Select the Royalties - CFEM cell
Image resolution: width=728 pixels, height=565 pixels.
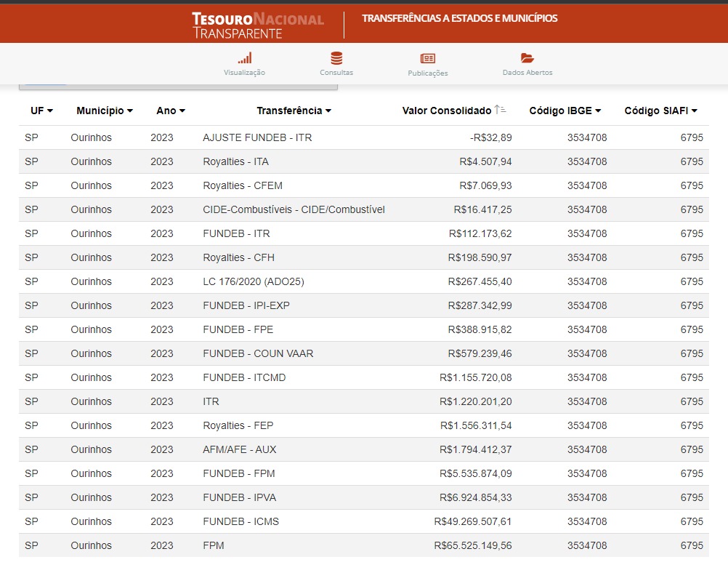click(243, 185)
